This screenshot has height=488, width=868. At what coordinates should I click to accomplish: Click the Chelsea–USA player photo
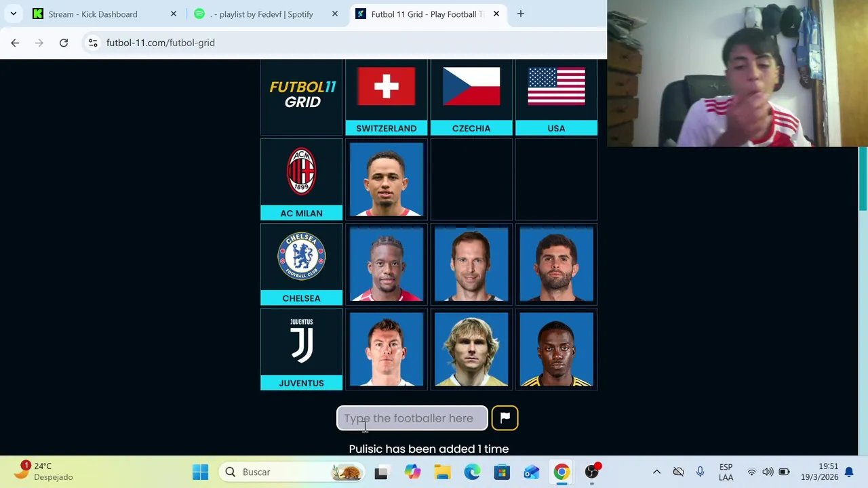pyautogui.click(x=556, y=264)
